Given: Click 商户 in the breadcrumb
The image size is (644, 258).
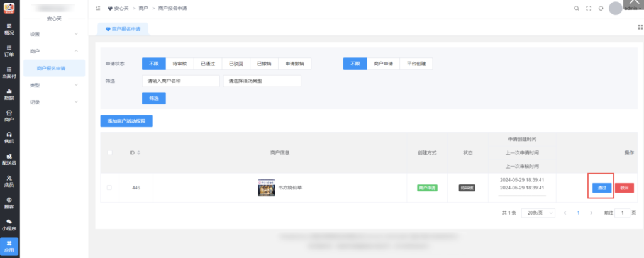Looking at the screenshot, I should tap(143, 8).
